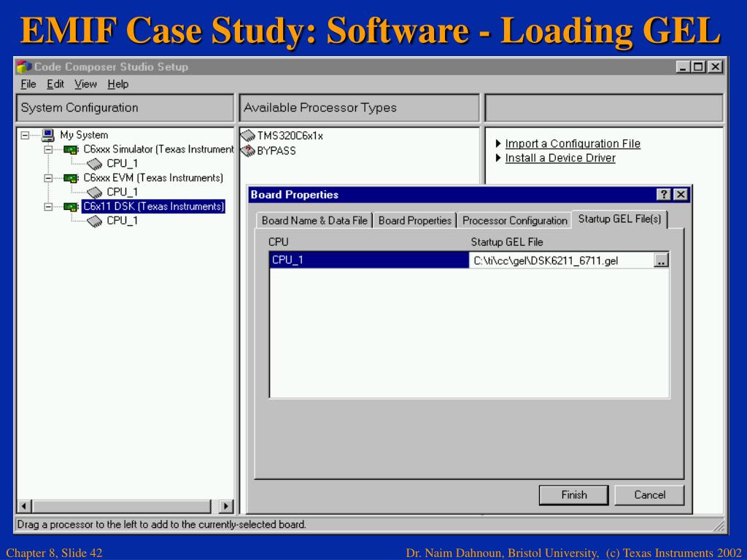This screenshot has height=560, width=747.
Task: Click arrow beside Install a Device Driver
Action: tap(498, 157)
